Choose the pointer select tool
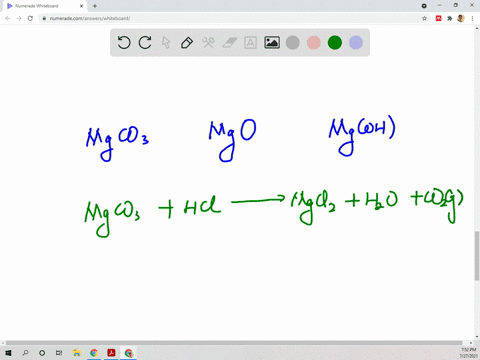Screen dimensions: 480x360 click(166, 43)
